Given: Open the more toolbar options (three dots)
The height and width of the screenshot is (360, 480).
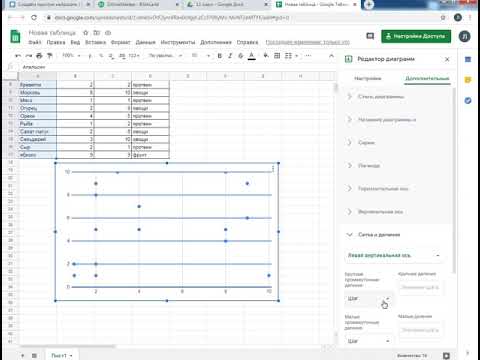Looking at the screenshot, I should coord(308,56).
